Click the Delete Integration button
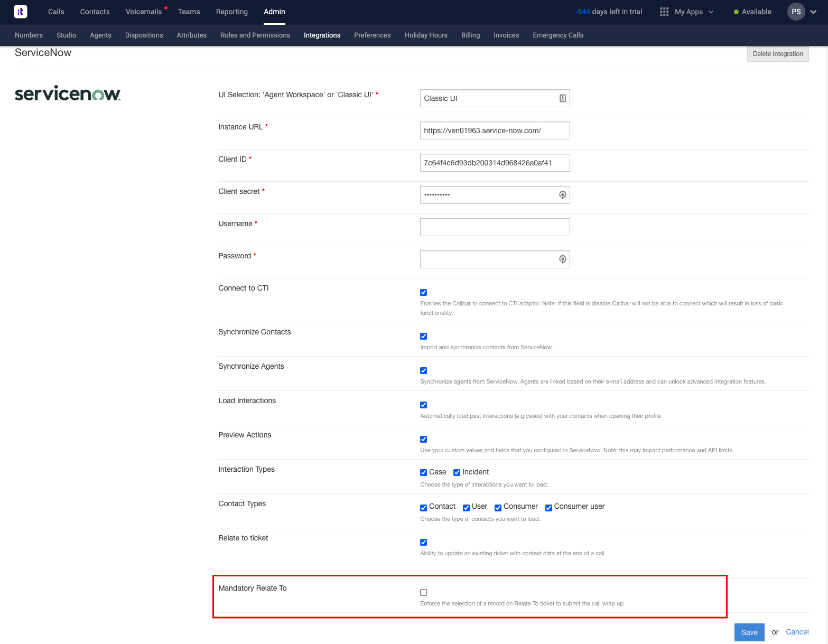828x644 pixels. coord(777,53)
